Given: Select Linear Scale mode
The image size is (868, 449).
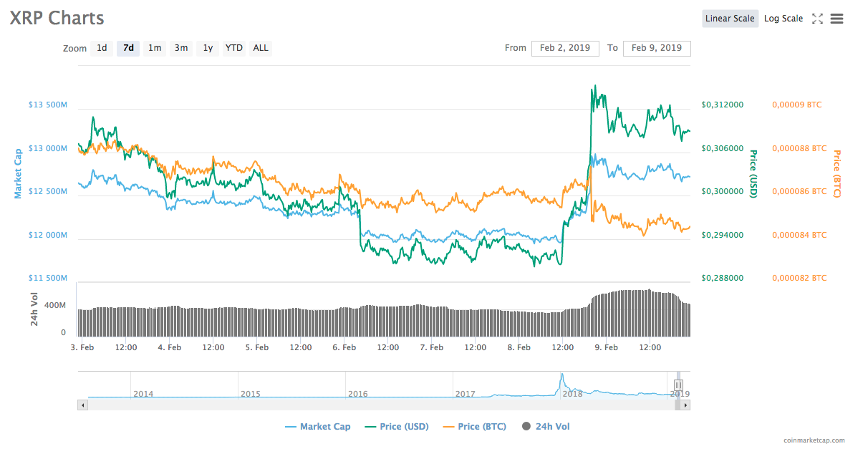Looking at the screenshot, I should tap(730, 18).
